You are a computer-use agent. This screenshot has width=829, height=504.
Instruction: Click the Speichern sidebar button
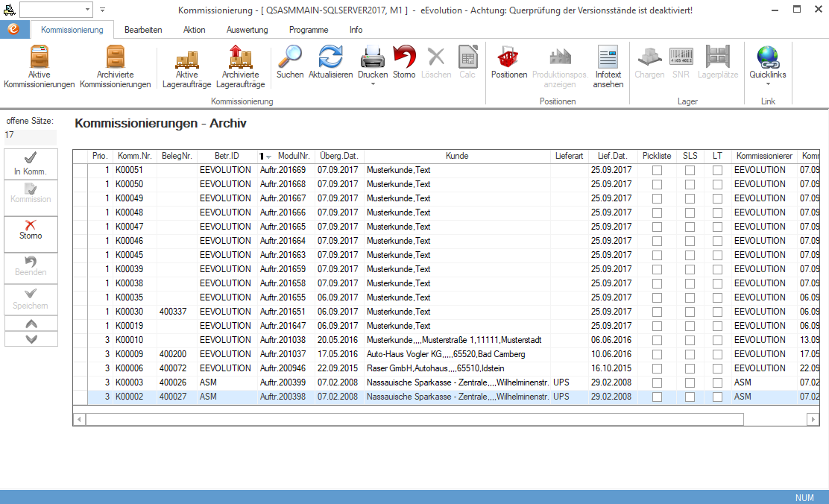point(31,299)
